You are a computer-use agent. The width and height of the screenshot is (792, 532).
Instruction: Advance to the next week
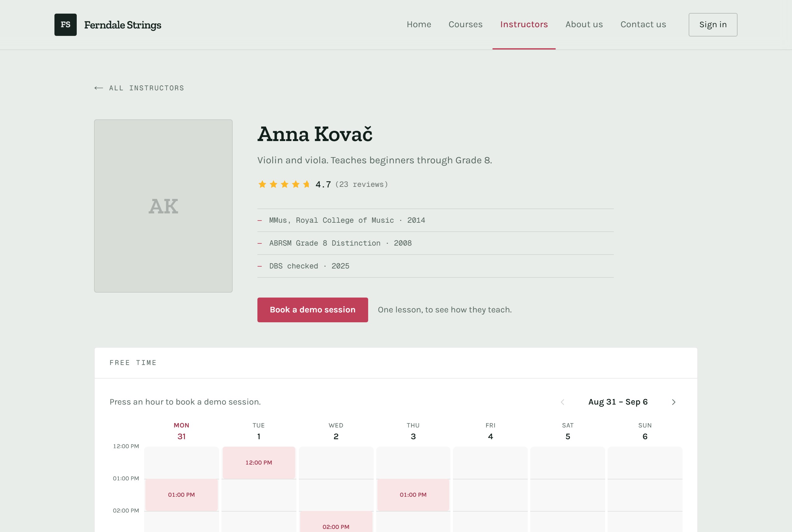(x=674, y=402)
